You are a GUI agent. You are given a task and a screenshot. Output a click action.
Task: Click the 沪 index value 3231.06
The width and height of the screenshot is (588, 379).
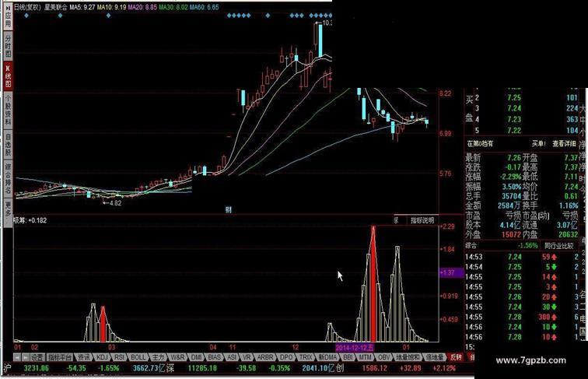click(36, 368)
